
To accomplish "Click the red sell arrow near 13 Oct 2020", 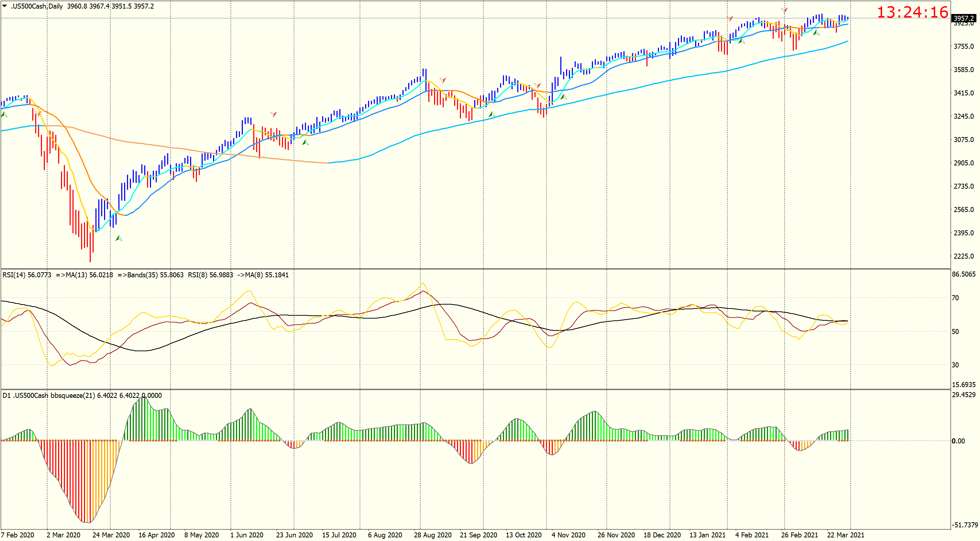I will [537, 86].
